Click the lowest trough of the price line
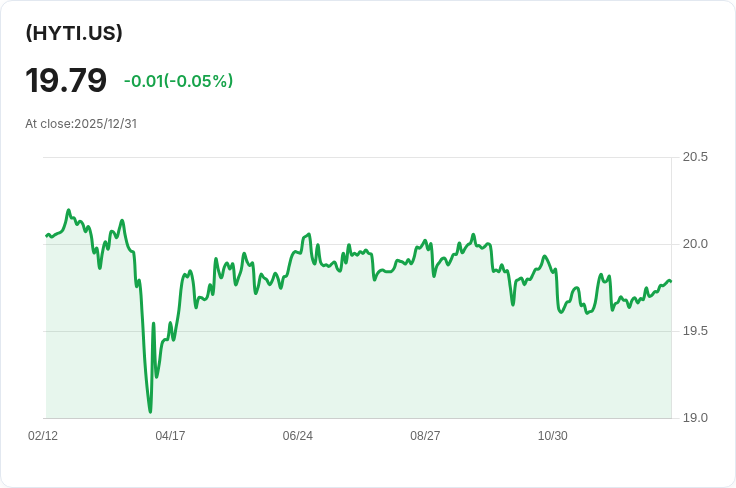The width and height of the screenshot is (736, 488). coord(150,411)
